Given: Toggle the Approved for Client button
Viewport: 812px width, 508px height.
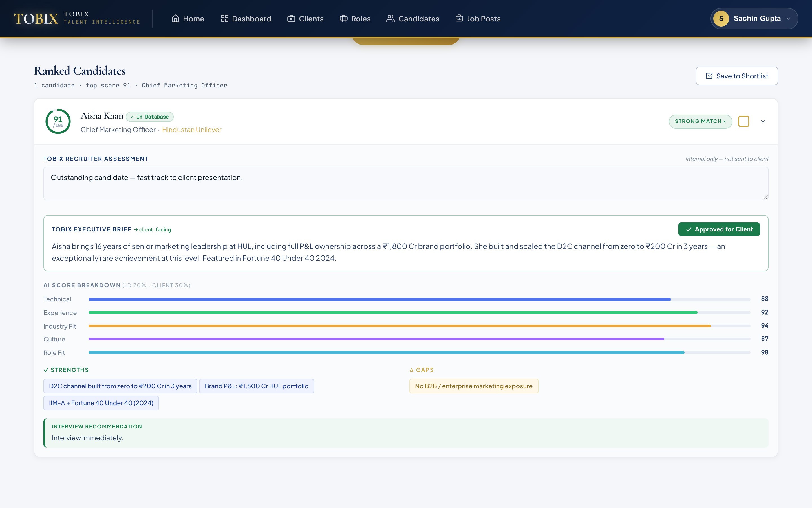Looking at the screenshot, I should [x=719, y=229].
